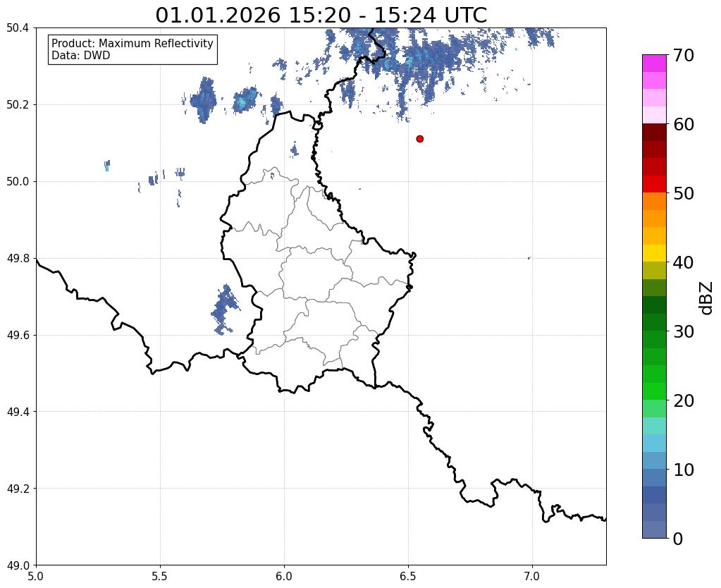Click the y-axis tick label 49.6
The height and width of the screenshot is (588, 721).
(18, 336)
